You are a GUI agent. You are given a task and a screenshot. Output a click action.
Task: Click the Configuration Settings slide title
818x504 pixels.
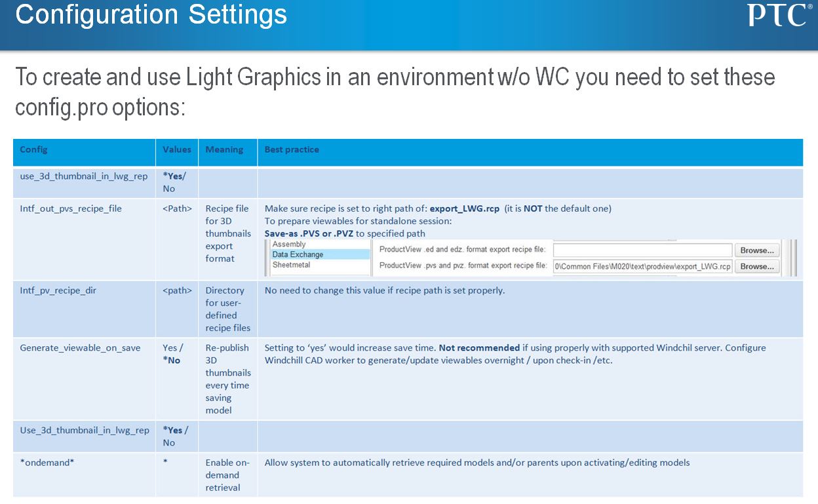click(151, 14)
